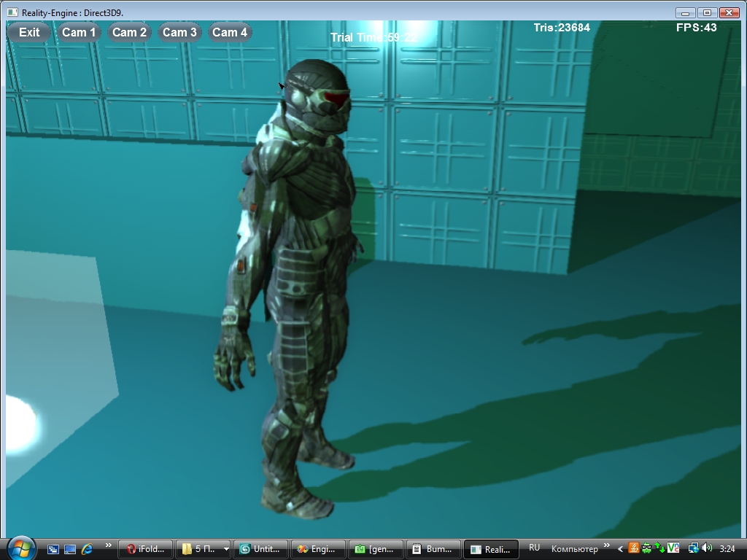747x560 pixels.
Task: Launch Internet Explorer from quick launch
Action: [88, 549]
